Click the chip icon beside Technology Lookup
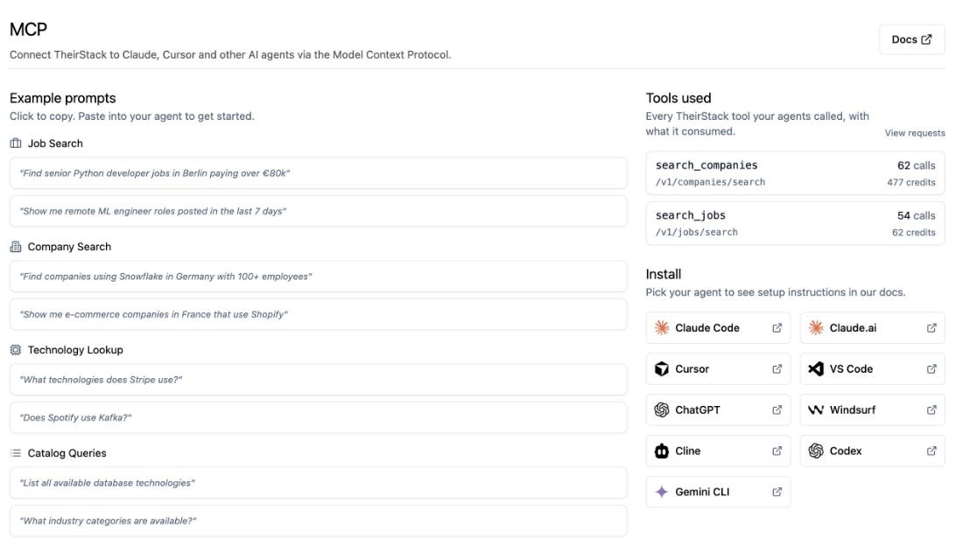 pos(16,349)
